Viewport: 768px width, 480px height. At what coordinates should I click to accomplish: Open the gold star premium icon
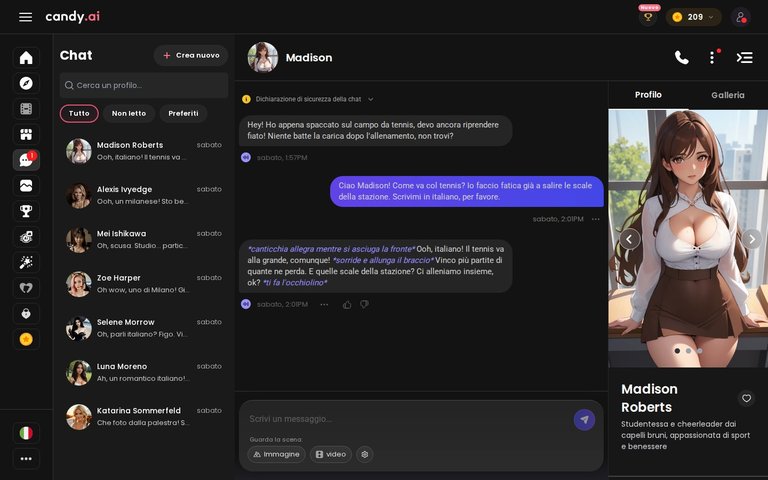click(26, 339)
